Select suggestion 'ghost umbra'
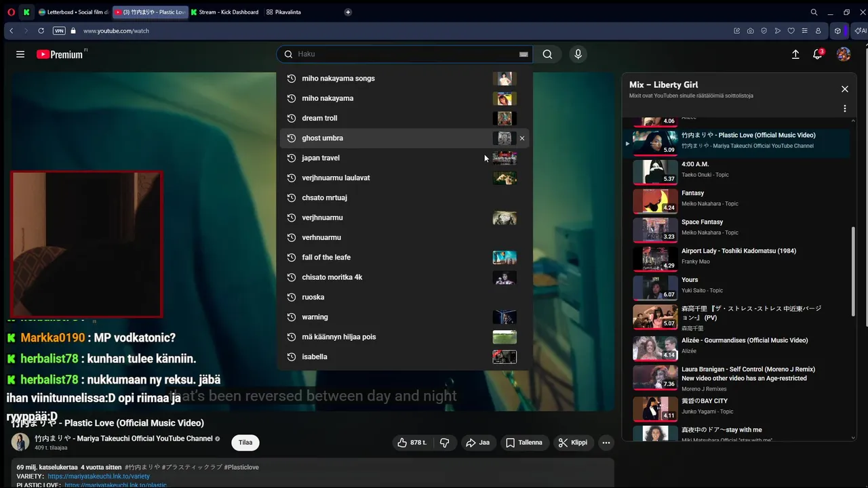This screenshot has width=868, height=488. [x=404, y=138]
